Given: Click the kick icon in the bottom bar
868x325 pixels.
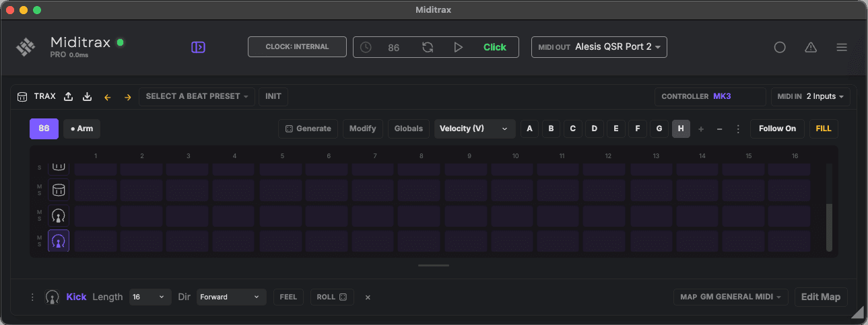Looking at the screenshot, I should pos(53,297).
